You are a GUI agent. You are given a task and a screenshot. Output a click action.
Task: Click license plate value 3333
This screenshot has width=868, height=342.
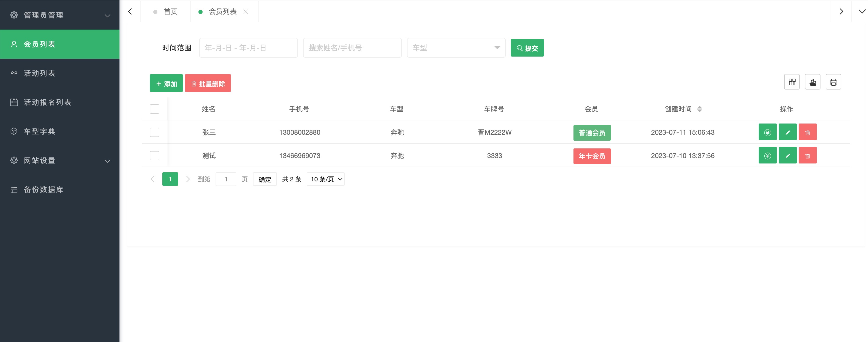click(x=494, y=155)
